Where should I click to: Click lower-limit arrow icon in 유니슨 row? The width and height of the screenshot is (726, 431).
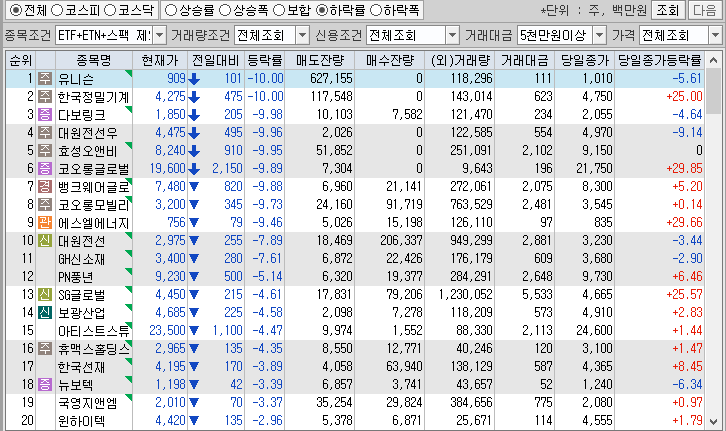tap(194, 79)
